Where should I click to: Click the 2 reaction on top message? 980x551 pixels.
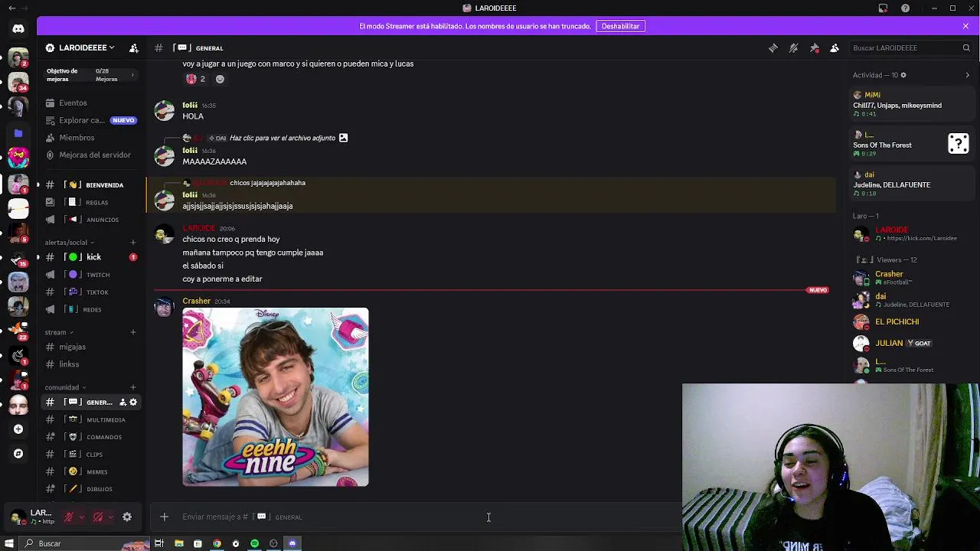(195, 79)
